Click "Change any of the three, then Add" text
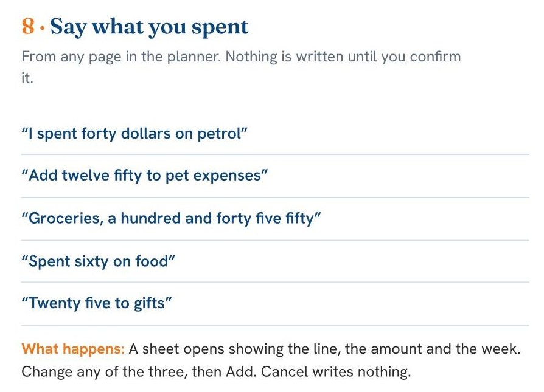Viewport: 544px width, 392px height. coord(138,372)
